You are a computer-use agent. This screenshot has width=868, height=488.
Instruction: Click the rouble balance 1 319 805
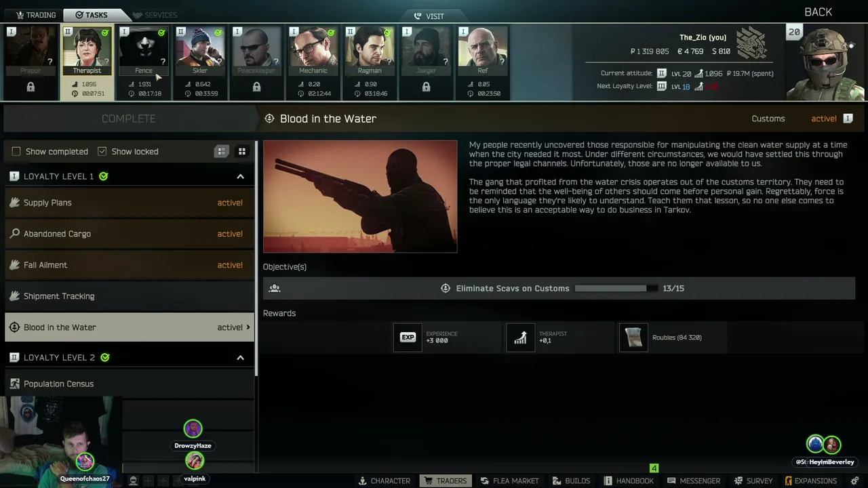650,52
